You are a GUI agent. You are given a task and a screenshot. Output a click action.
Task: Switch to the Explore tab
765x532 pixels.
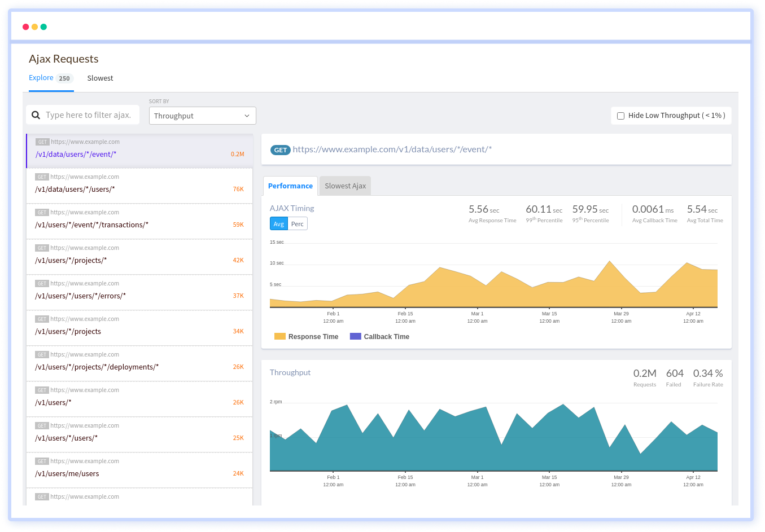coord(41,78)
